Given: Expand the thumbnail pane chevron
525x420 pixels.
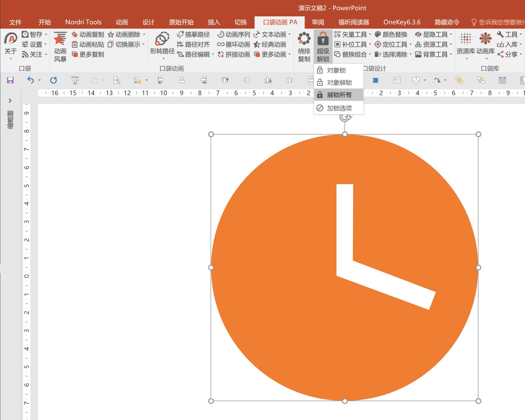Looking at the screenshot, I should (x=10, y=101).
